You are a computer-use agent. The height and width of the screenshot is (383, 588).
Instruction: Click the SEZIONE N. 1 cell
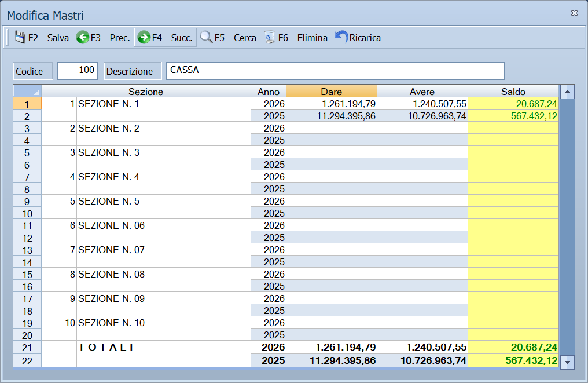click(164, 110)
